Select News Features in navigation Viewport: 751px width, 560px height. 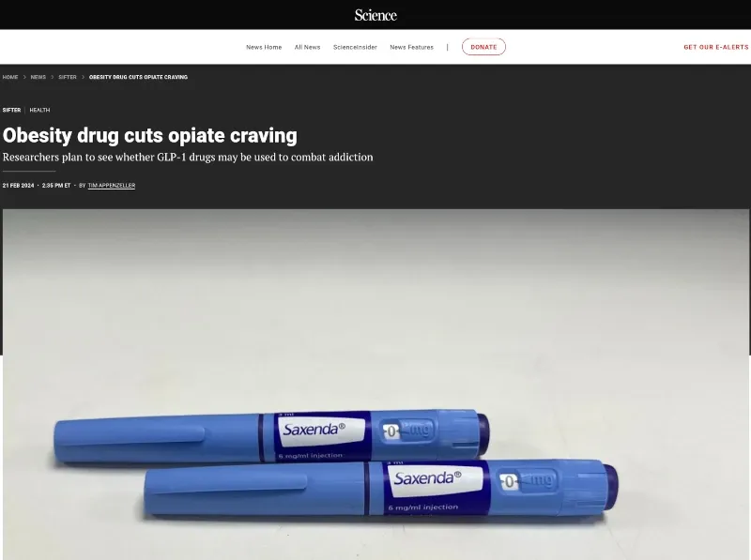pyautogui.click(x=411, y=48)
